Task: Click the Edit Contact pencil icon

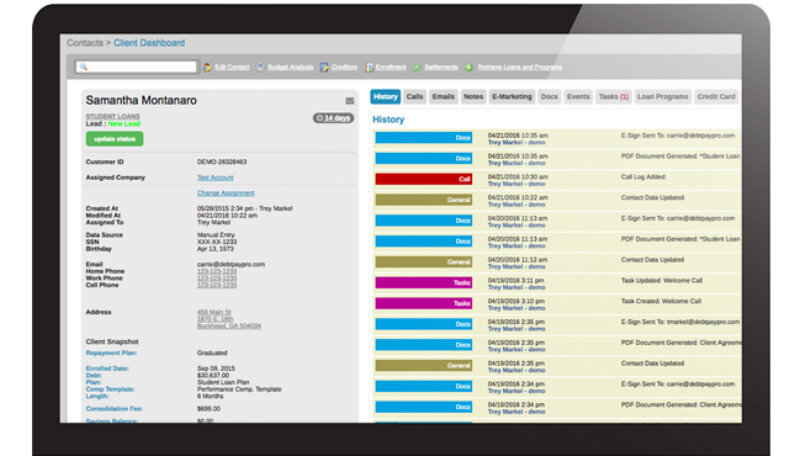Action: [x=208, y=67]
